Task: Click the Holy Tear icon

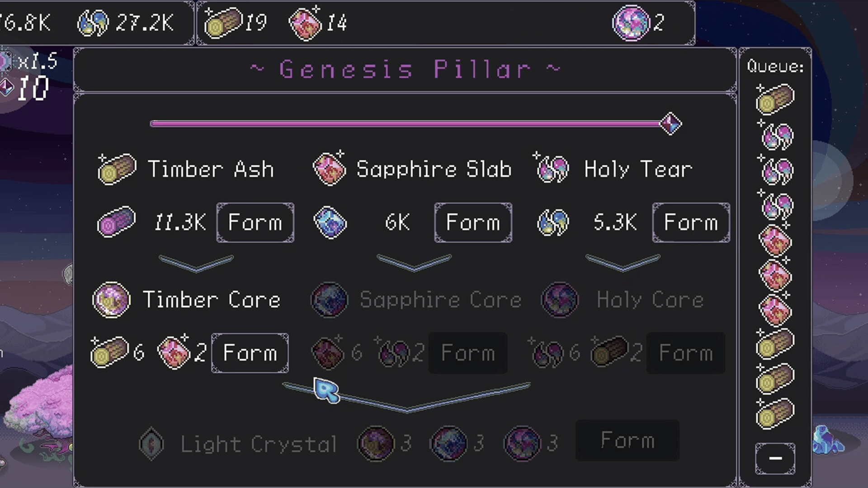Action: [x=552, y=169]
